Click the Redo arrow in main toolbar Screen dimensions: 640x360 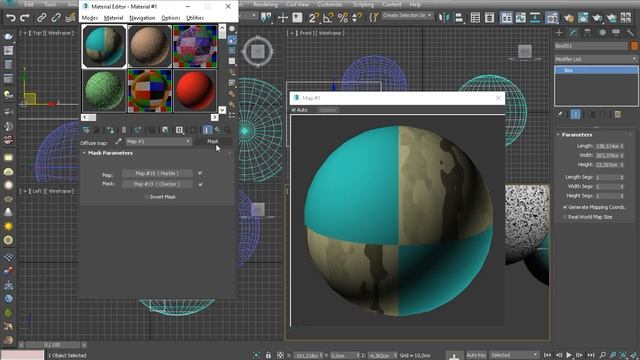coord(24,18)
